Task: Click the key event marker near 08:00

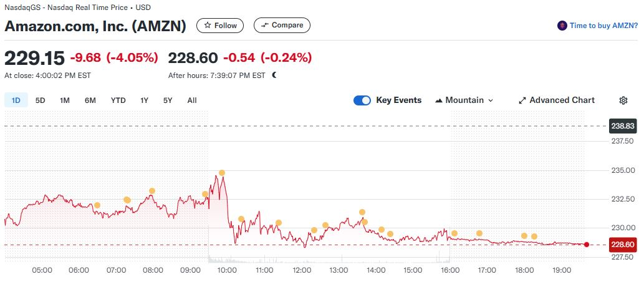Action: (x=152, y=191)
